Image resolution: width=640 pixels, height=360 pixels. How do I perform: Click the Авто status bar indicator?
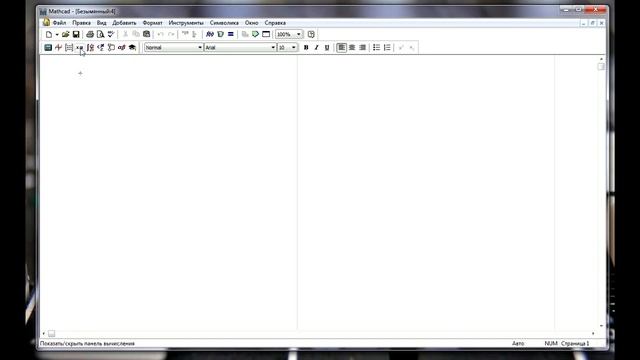point(518,344)
